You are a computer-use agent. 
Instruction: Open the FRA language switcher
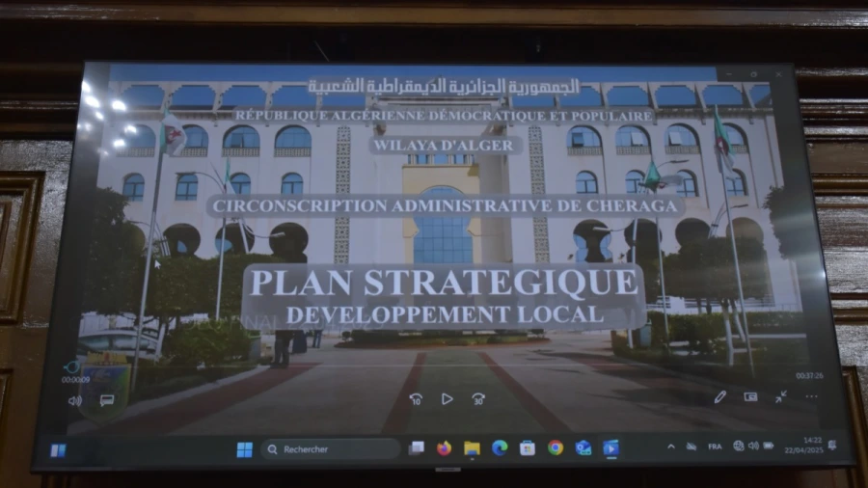click(715, 447)
